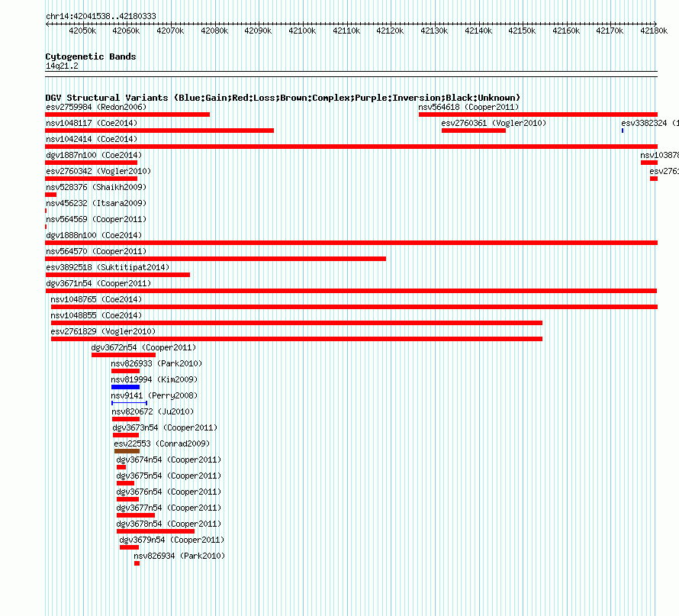The height and width of the screenshot is (616, 679).
Task: Click the esv2760342 (Vogler2010) label
Action: point(98,171)
